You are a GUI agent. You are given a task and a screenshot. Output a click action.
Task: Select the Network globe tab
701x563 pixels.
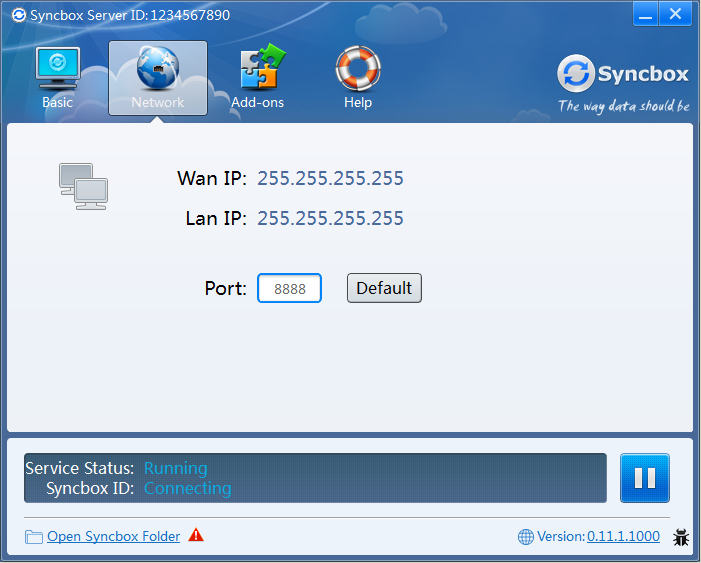158,78
